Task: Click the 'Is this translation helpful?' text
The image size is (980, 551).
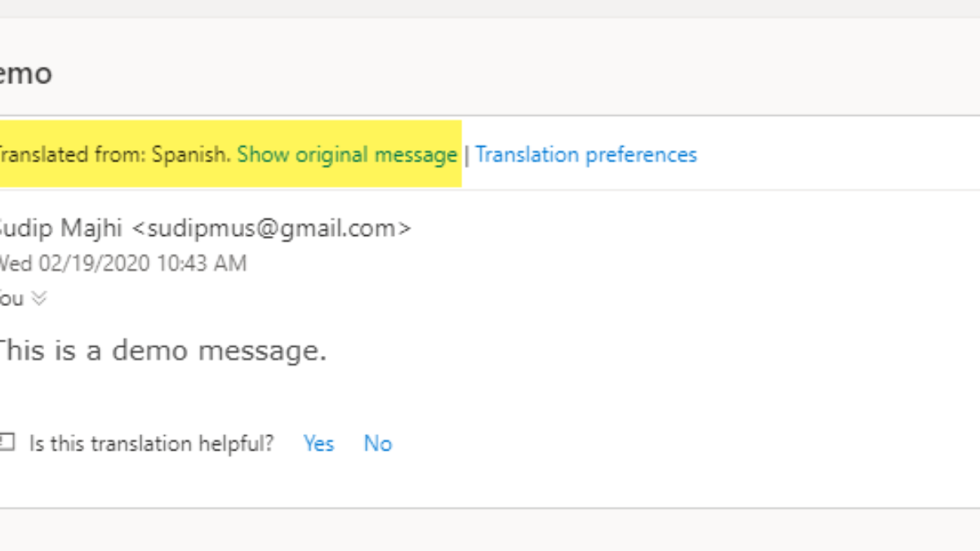Action: point(152,443)
